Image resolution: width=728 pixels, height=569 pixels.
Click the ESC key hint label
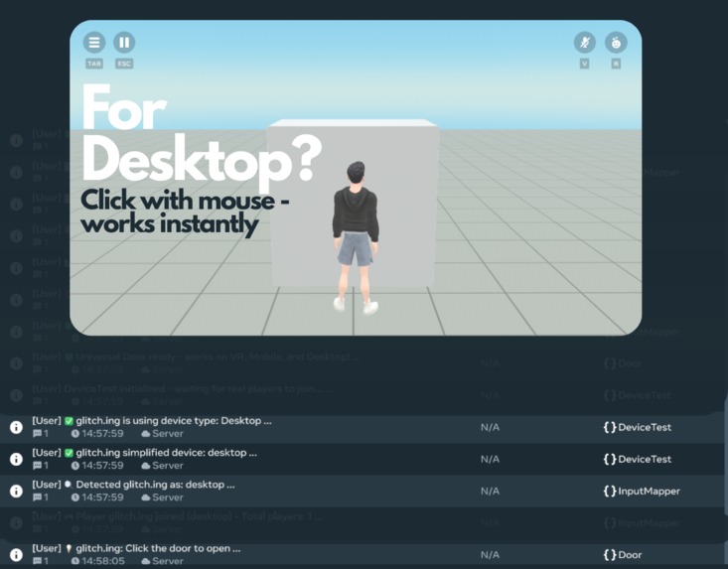point(124,64)
